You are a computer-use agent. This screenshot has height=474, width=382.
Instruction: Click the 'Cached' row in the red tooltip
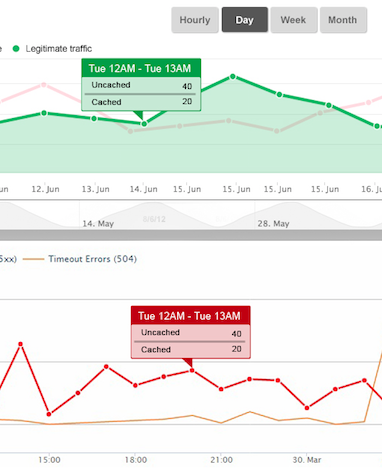coord(190,349)
